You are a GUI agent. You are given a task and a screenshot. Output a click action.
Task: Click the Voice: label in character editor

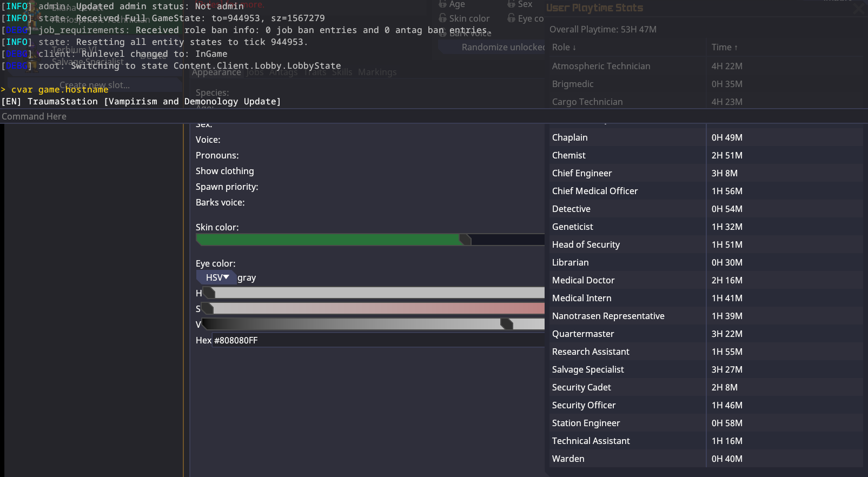[208, 140]
